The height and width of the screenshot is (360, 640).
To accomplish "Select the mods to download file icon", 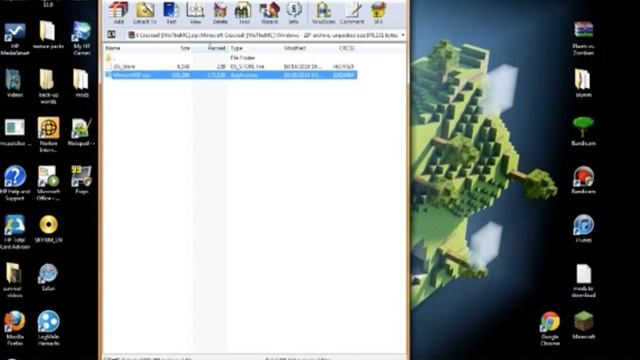I will tap(583, 281).
